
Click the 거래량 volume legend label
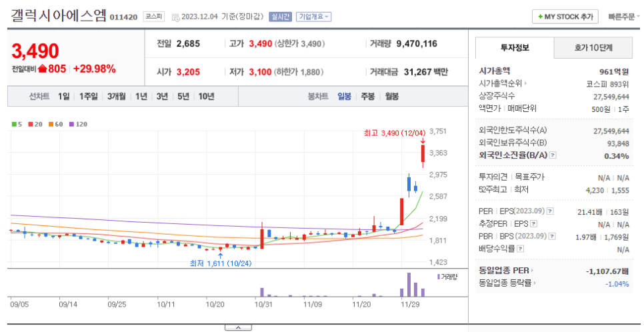point(447,277)
